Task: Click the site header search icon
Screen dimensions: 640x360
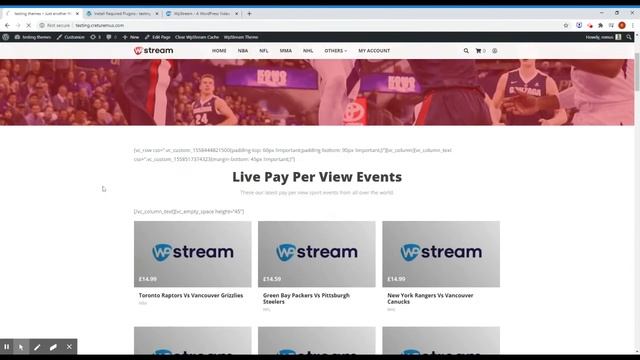Action: (x=466, y=51)
